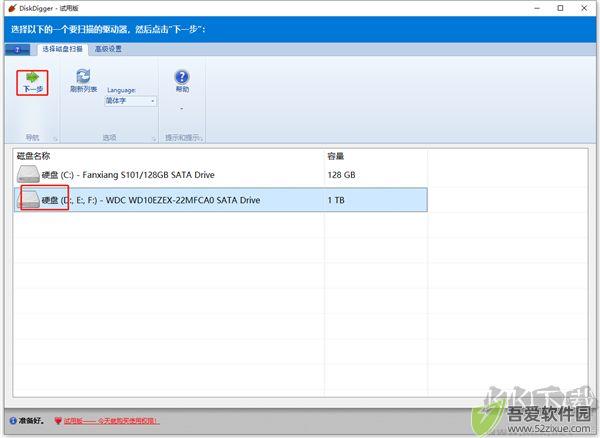The width and height of the screenshot is (600, 438).
Task: Click the DiskDigger app icon in title bar
Action: tap(13, 8)
